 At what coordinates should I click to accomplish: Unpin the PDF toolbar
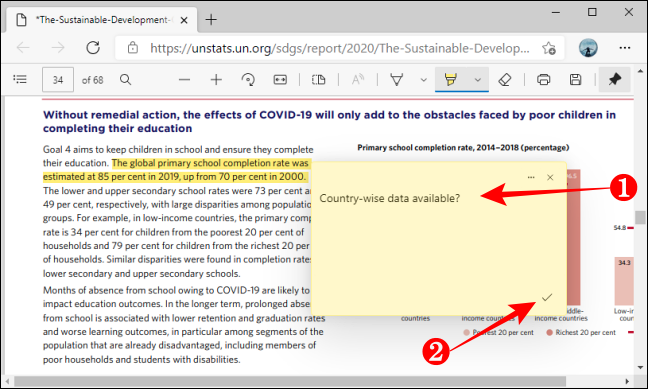coord(615,79)
